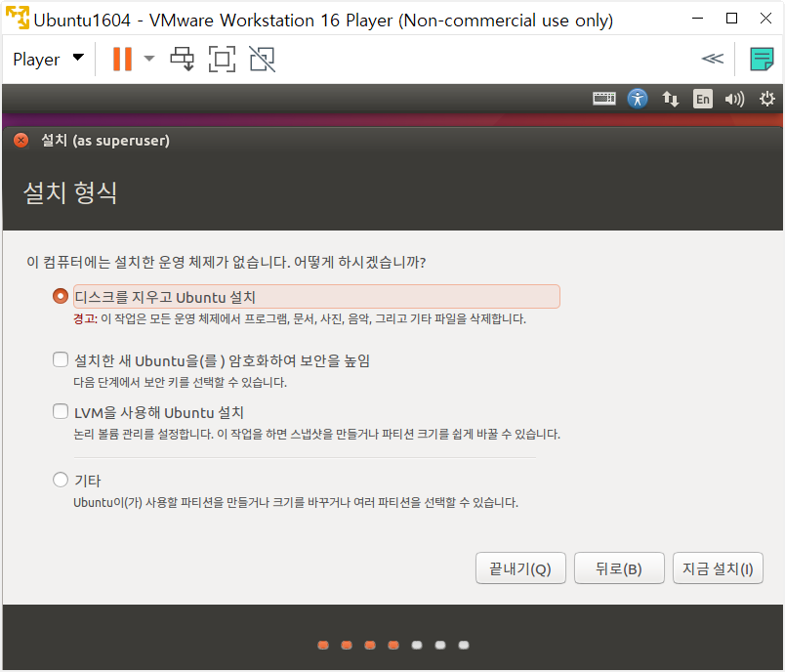
Task: Click the 지금 설치(I) install now button
Action: pos(718,568)
